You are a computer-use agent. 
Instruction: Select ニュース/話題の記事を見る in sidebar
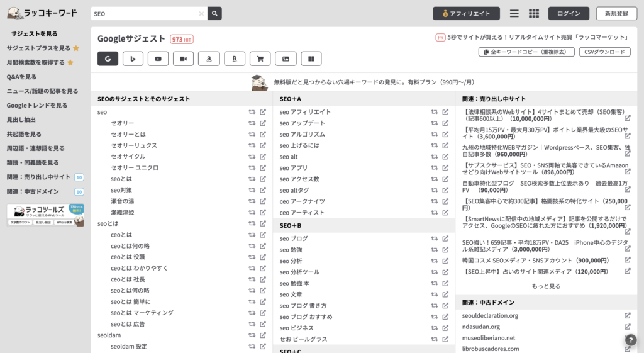click(x=42, y=91)
